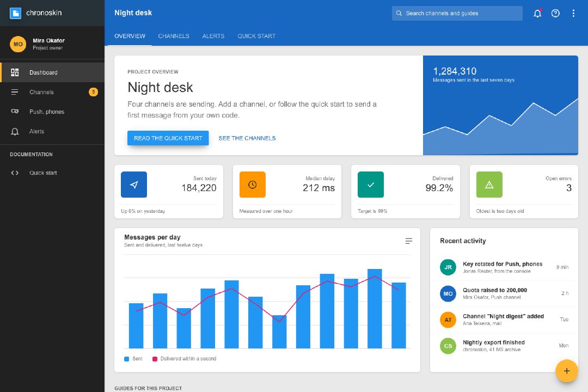This screenshot has height=392, width=588.
Task: Click the Up 6% on yesterday note
Action: coord(143,211)
